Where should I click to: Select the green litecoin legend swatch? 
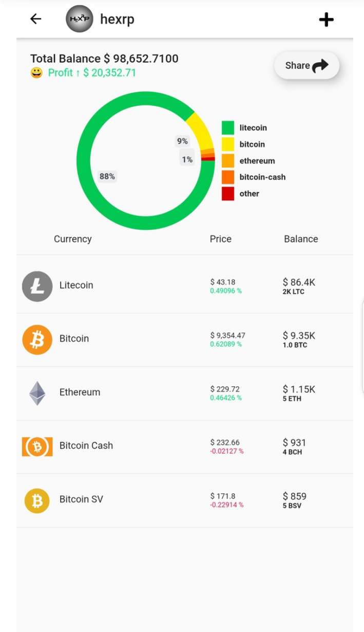pyautogui.click(x=228, y=127)
